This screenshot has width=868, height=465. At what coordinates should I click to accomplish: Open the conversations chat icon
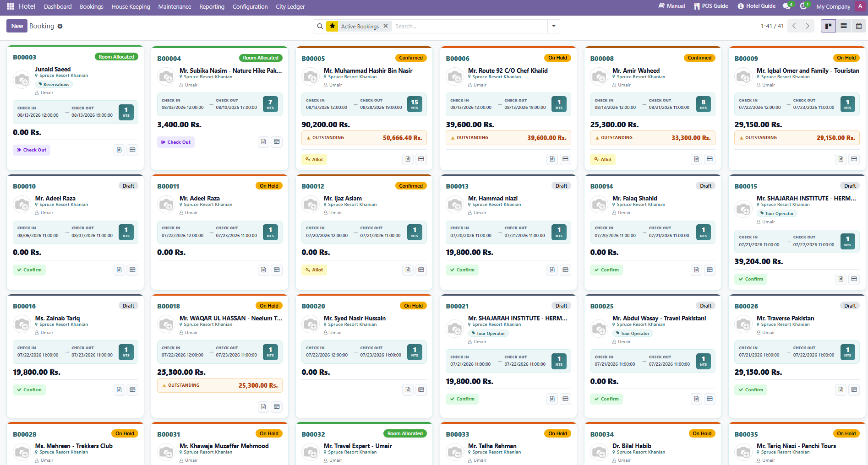tap(787, 6)
